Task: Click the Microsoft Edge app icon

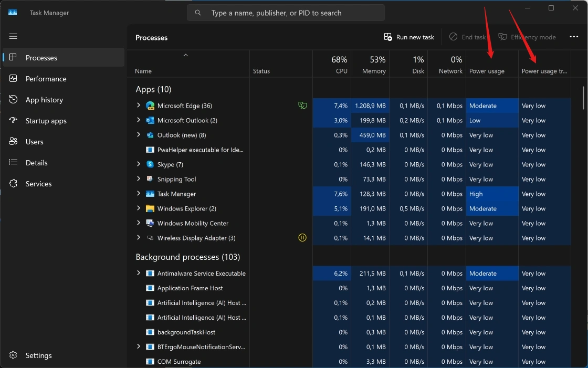Action: pos(150,106)
